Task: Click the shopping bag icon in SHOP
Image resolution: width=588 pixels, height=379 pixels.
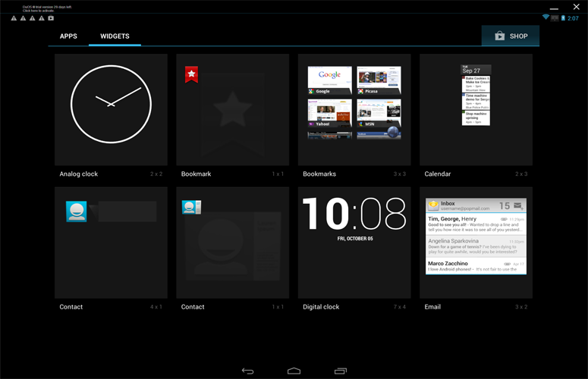Action: click(499, 36)
